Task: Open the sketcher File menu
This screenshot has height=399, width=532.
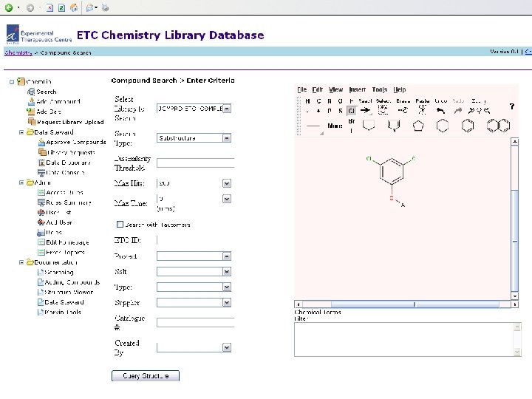Action: click(x=301, y=89)
